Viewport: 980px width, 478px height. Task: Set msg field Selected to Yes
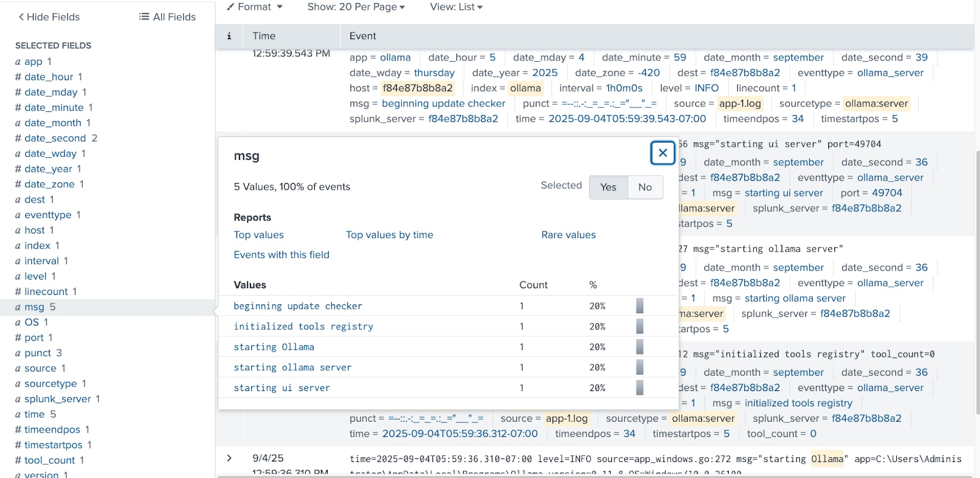pyautogui.click(x=608, y=187)
